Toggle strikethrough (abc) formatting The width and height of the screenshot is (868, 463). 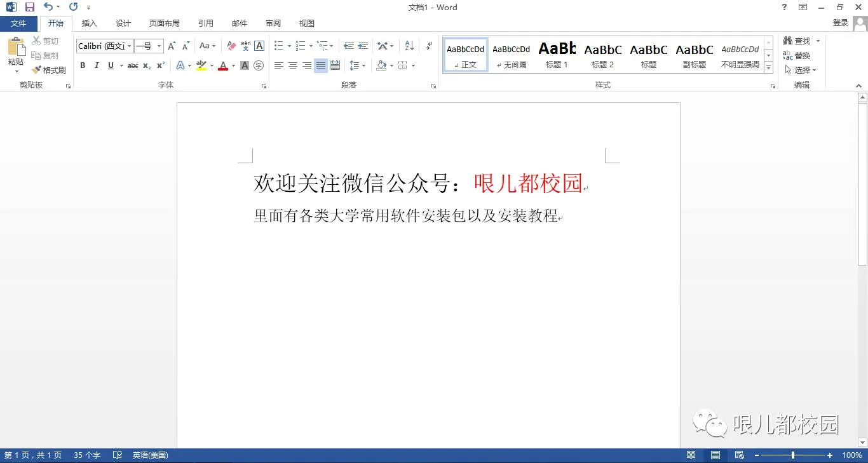point(133,65)
